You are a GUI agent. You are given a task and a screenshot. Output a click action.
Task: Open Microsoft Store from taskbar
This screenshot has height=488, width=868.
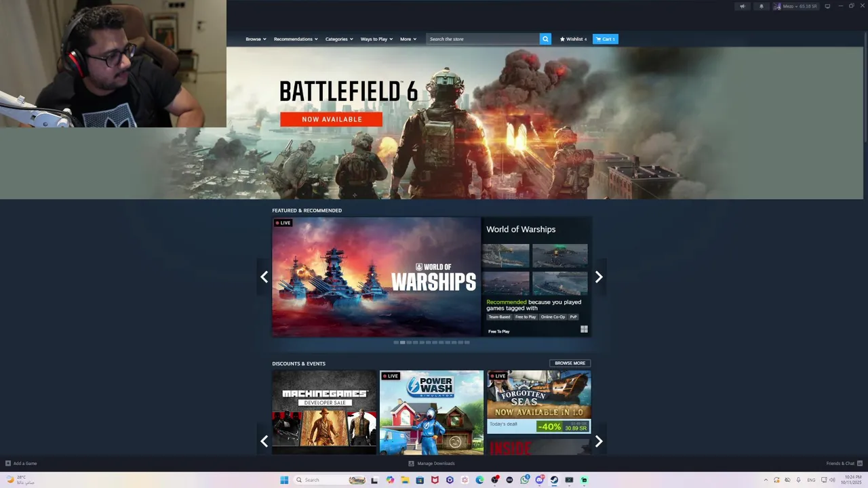coord(420,480)
